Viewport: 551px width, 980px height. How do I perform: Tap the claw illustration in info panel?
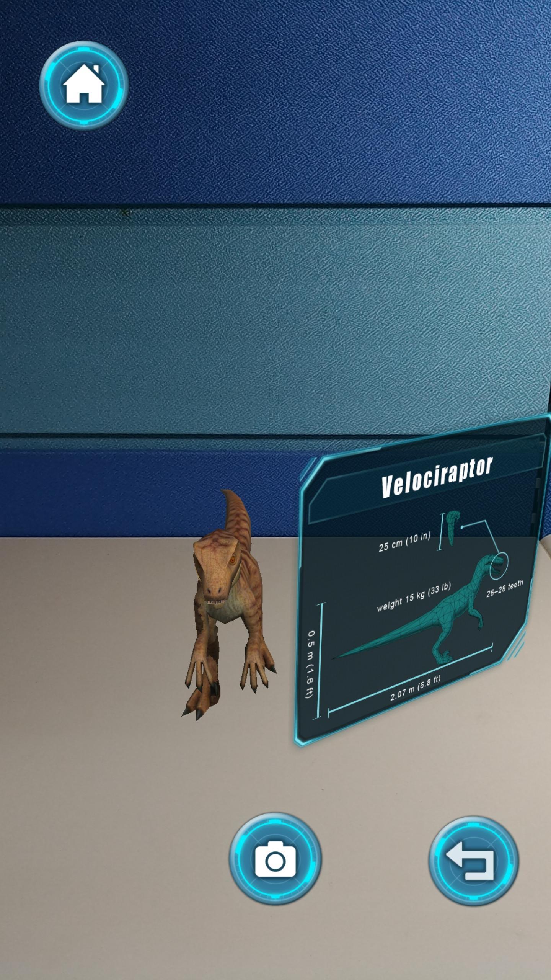coord(453,528)
